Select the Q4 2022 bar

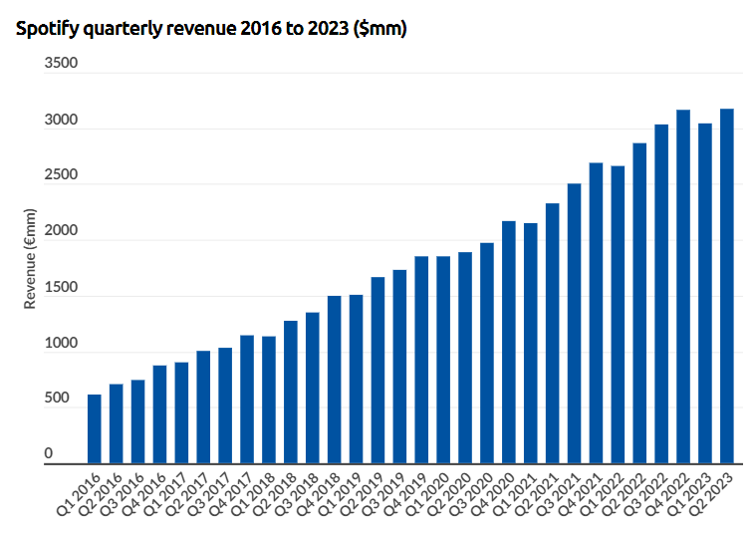pos(683,287)
